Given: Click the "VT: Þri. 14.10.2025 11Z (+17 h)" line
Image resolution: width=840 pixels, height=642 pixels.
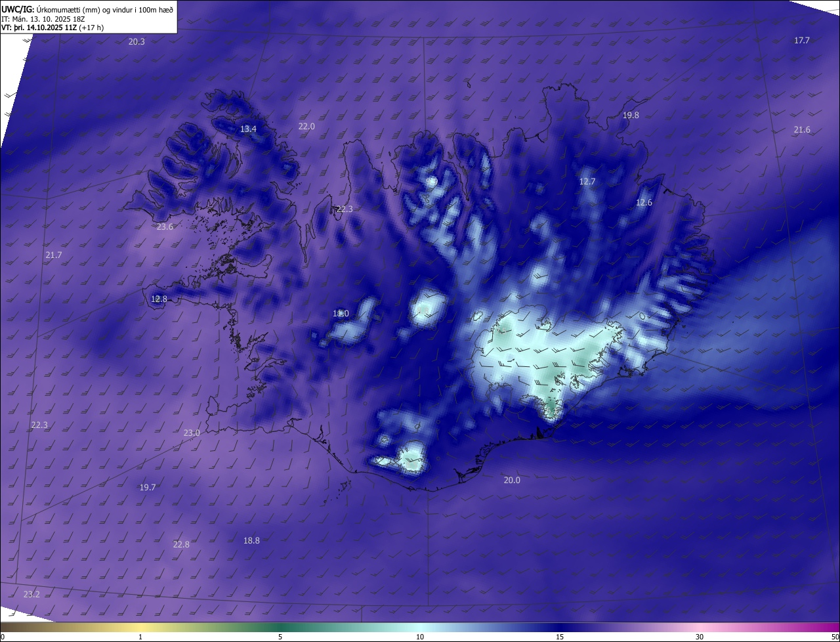Looking at the screenshot, I should (52, 28).
